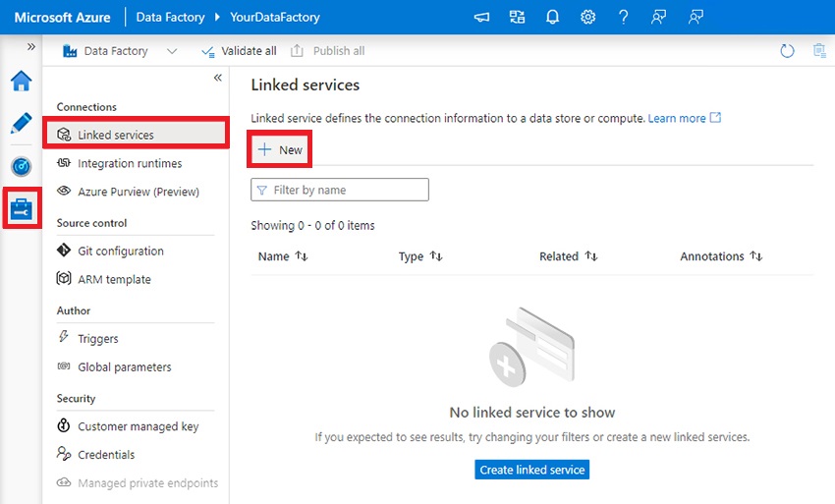
Task: Sort by the Type column
Action: coord(420,256)
